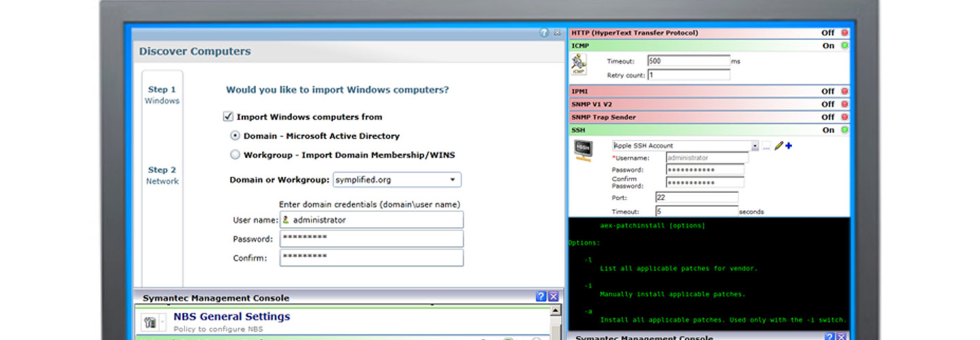Click the pencil edit icon for SSH account
Viewport: 980px width, 340px height.
click(x=778, y=146)
